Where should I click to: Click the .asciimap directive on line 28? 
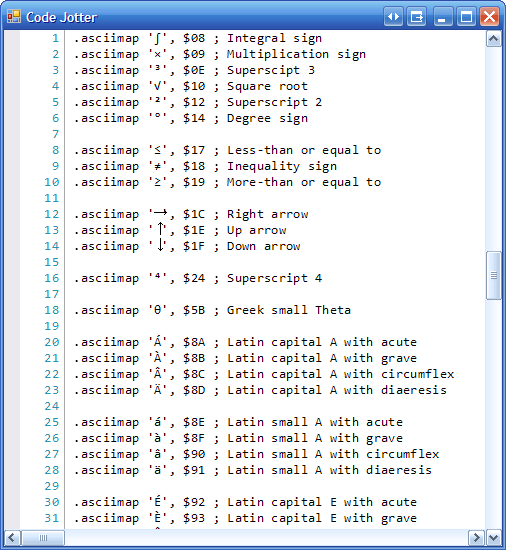pos(107,470)
